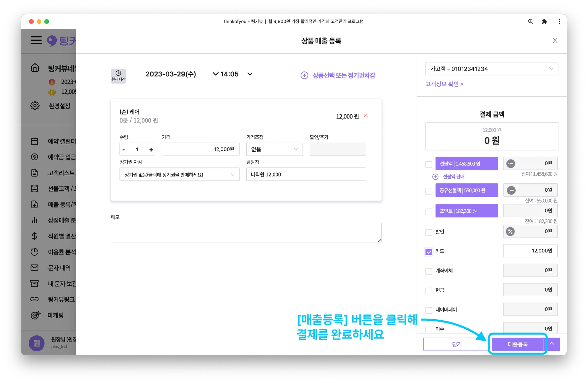Click the 매출등록 button
Screen dimensions: 588x383
518,344
